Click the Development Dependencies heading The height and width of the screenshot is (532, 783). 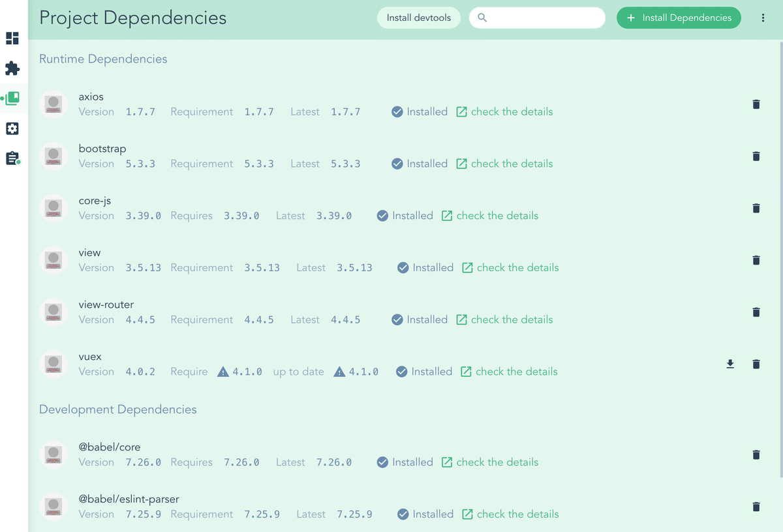click(x=118, y=409)
